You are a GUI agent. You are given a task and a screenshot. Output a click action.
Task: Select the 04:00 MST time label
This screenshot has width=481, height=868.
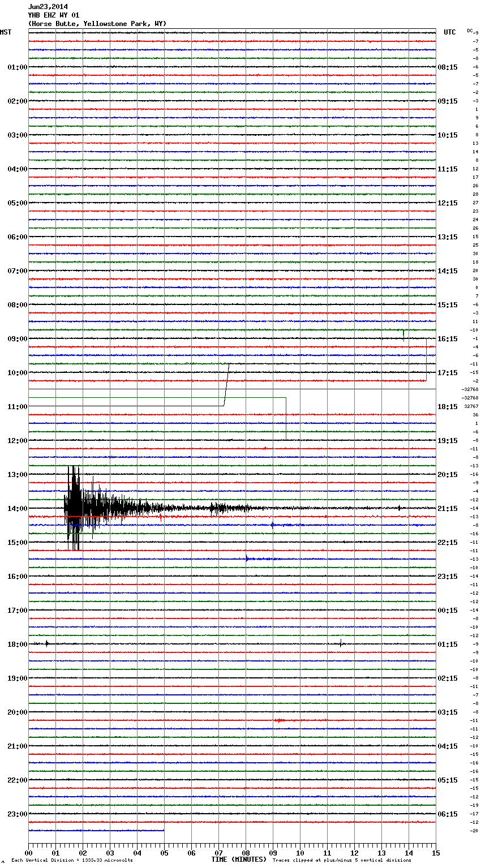coord(17,169)
